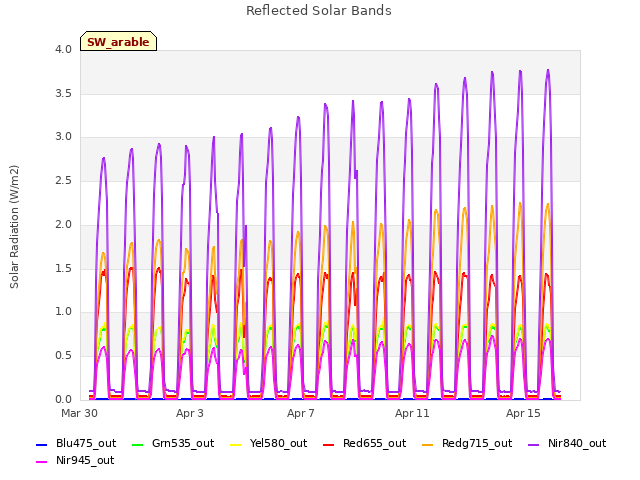Viewport: 640px width, 480px height.
Task: Click the 0.5 y-axis tick label
Action: pyautogui.click(x=63, y=356)
